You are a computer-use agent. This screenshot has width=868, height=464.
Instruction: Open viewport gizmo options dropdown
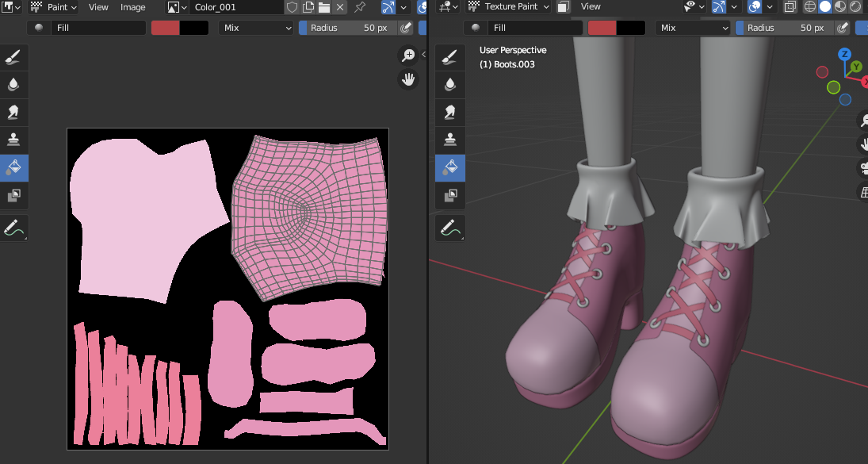point(734,6)
